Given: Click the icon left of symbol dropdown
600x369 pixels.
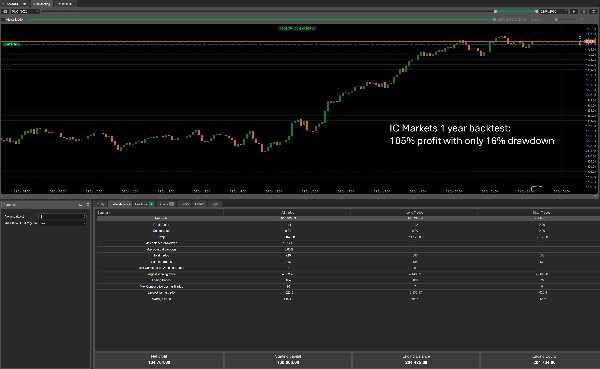Looking at the screenshot, I should pyautogui.click(x=5, y=11).
